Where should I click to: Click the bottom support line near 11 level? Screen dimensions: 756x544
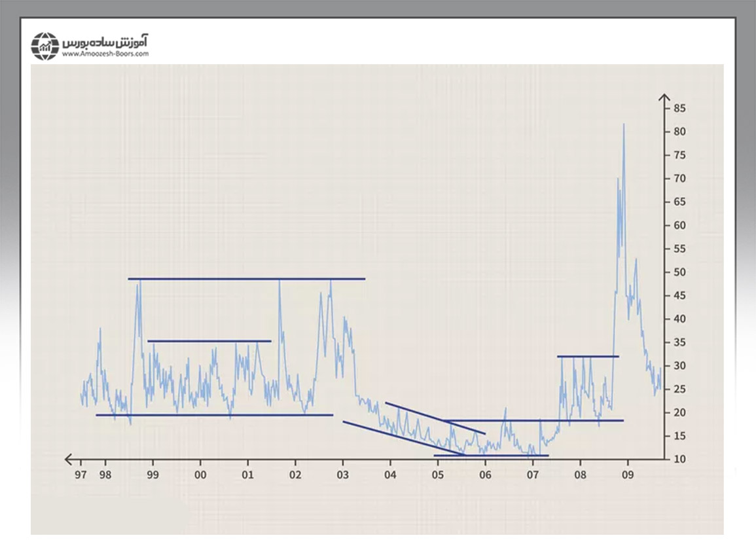pyautogui.click(x=491, y=455)
